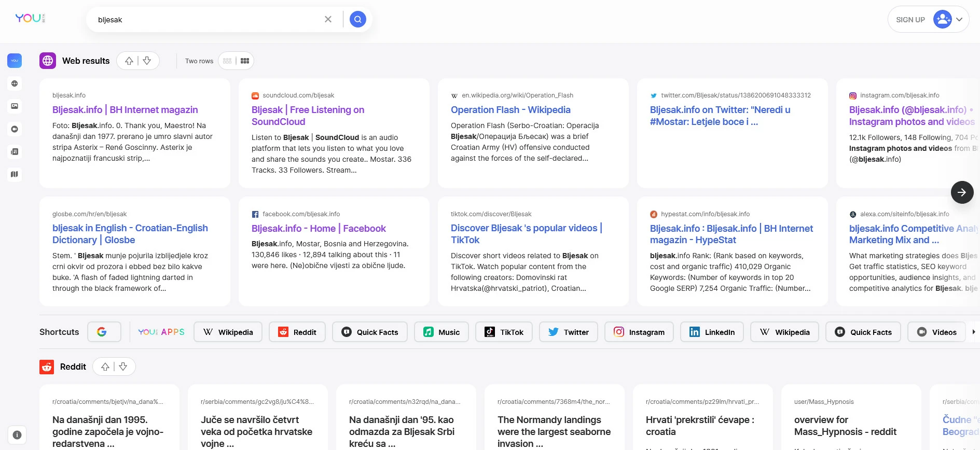980x450 pixels.
Task: Open the 'Bljesak.info | BH Internet magazin' result
Action: tap(125, 110)
